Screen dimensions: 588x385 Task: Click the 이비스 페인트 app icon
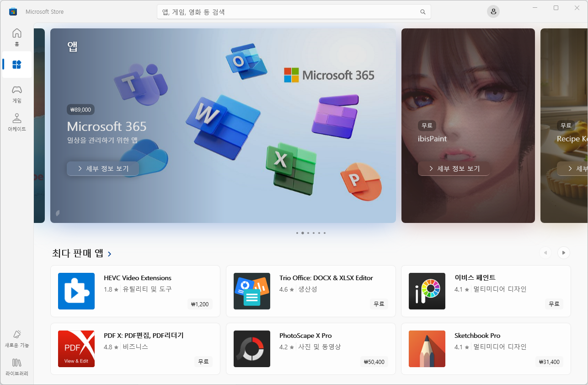(427, 291)
